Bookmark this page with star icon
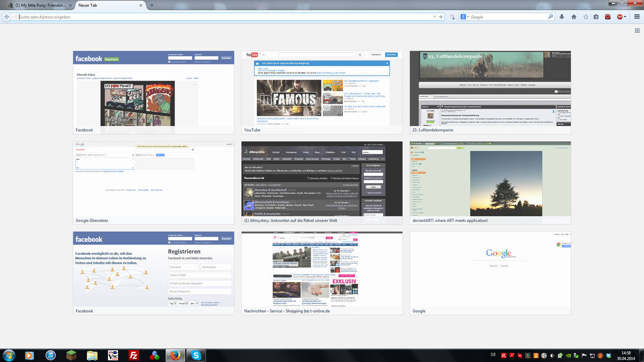Image resolution: width=644 pixels, height=362 pixels. (586, 17)
